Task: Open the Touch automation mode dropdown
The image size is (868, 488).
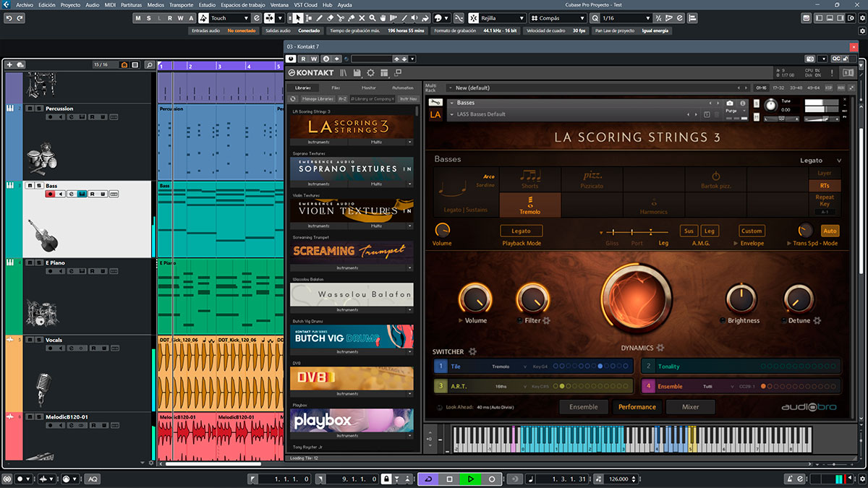Action: tap(230, 18)
